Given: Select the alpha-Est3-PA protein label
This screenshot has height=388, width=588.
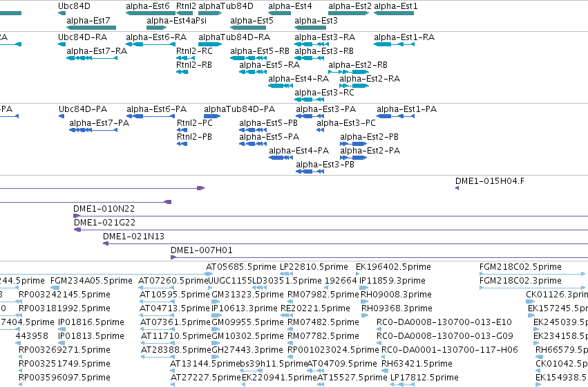Looking at the screenshot, I should click(326, 109).
